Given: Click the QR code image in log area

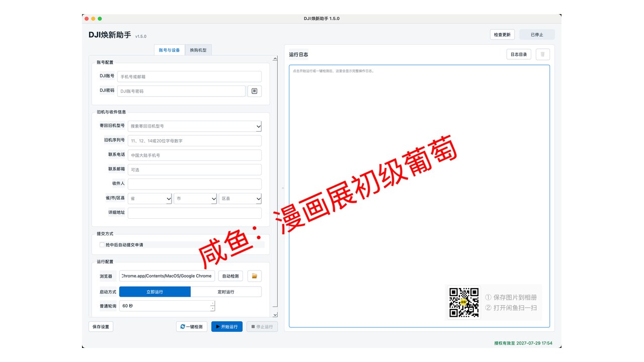Looking at the screenshot, I should [x=464, y=303].
